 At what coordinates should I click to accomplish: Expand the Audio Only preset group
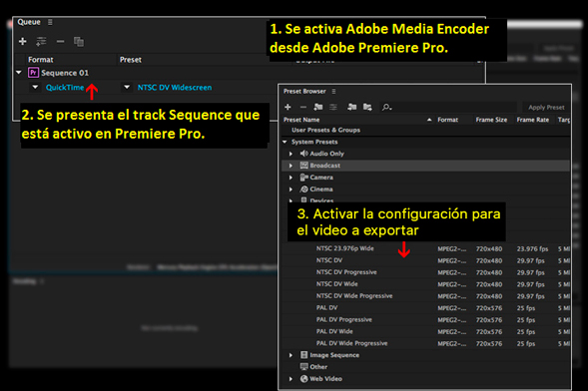click(291, 154)
